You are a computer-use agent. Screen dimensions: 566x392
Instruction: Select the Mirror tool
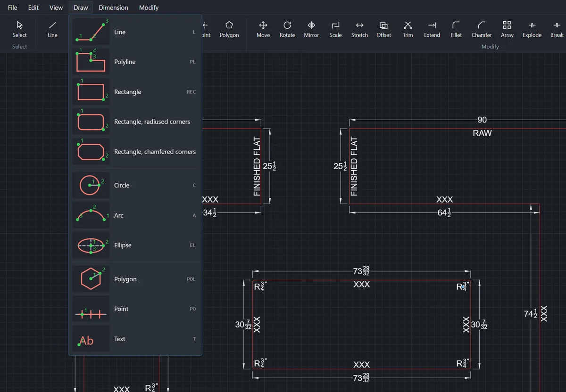[x=311, y=29]
